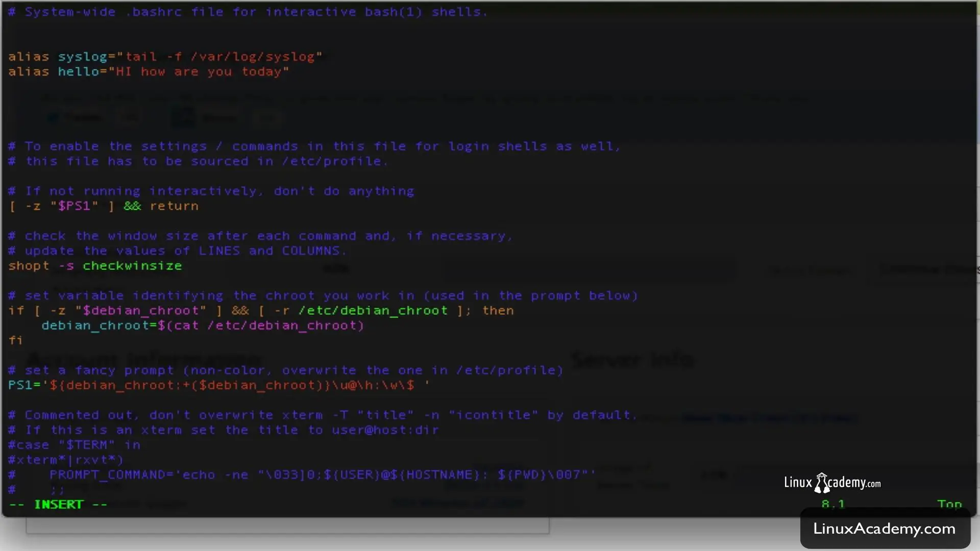Click the #xterm*|rxvt*) line
980x551 pixels.
coord(65,460)
